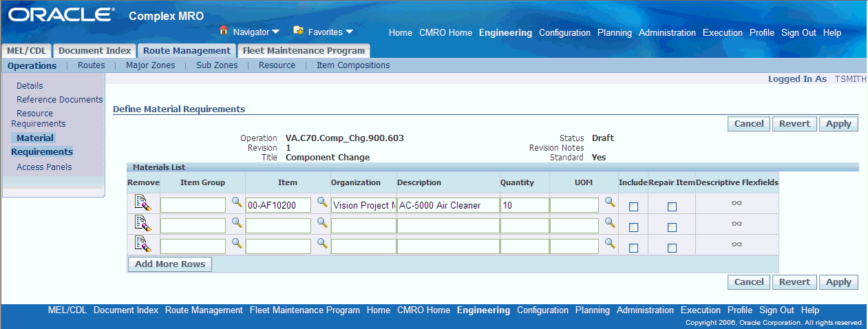Open the Resource subtab
This screenshot has width=868, height=329.
[277, 65]
